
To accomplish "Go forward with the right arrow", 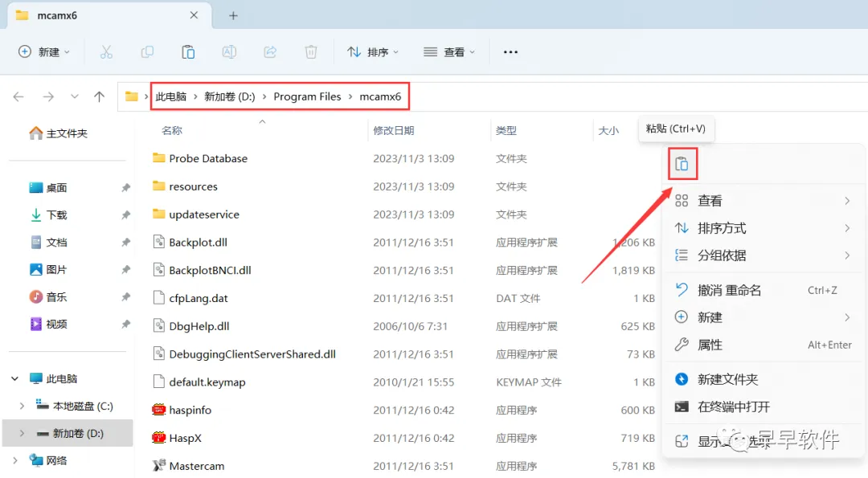I will 49,97.
